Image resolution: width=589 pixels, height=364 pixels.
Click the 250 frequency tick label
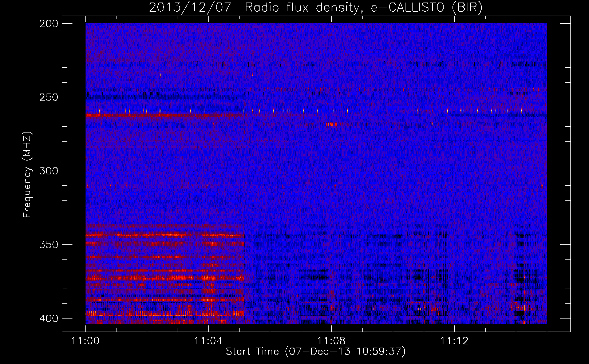pyautogui.click(x=48, y=97)
